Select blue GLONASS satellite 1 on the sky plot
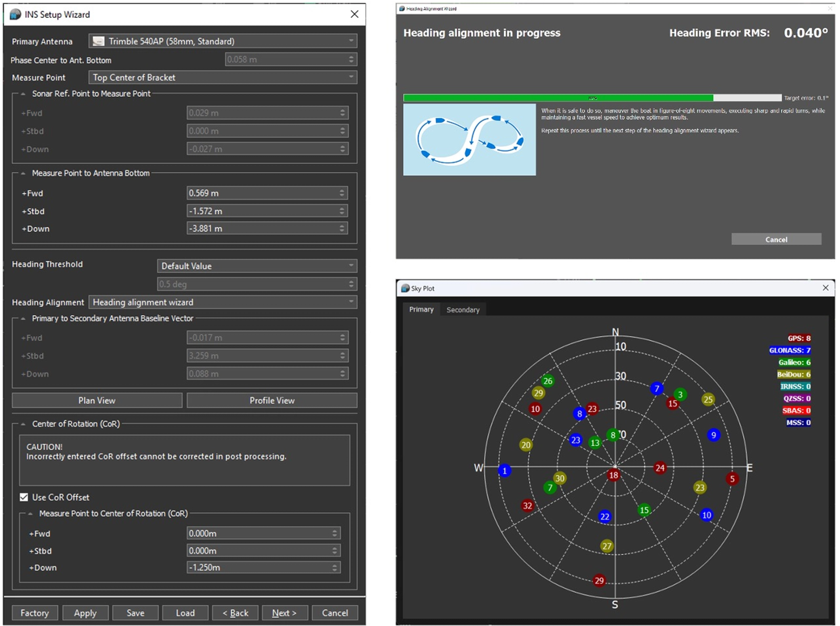The image size is (840, 626). [x=504, y=471]
